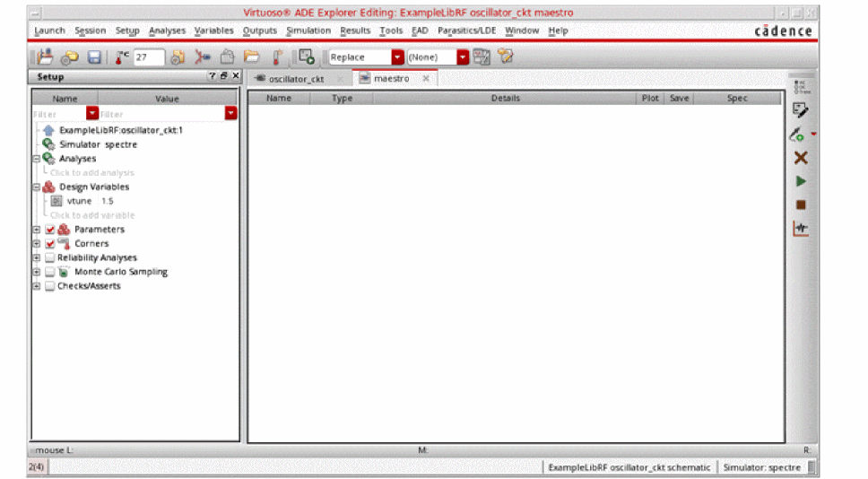Open the Help menu
Image resolution: width=868 pixels, height=479 pixels.
coord(558,30)
